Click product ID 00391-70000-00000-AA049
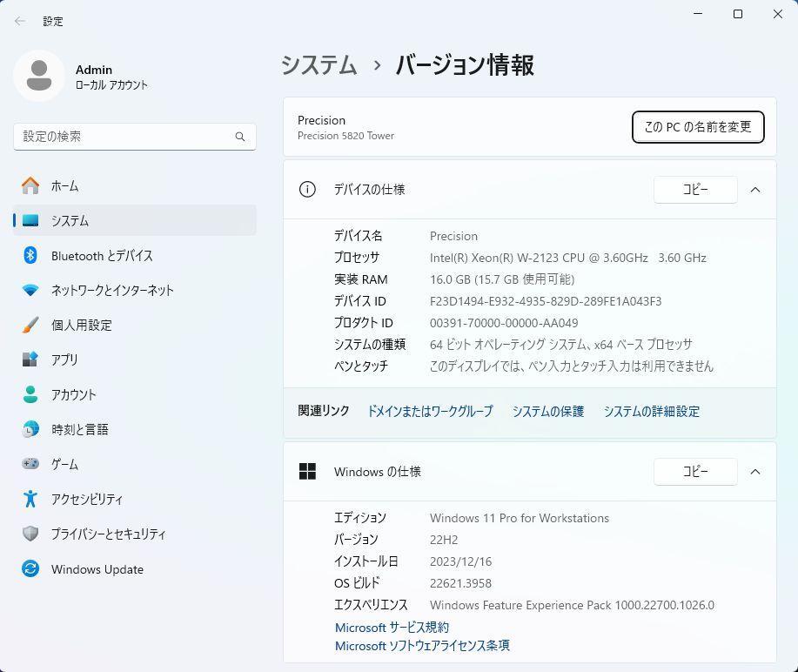 (x=504, y=323)
